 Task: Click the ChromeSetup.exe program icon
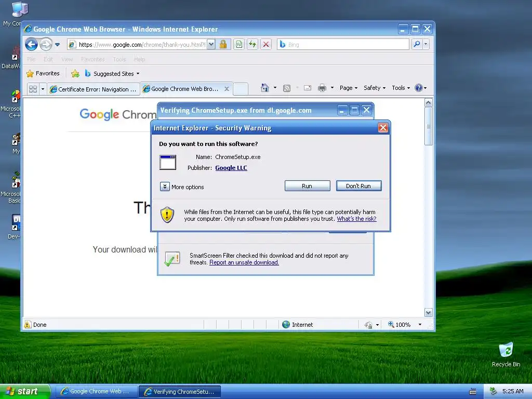coord(168,162)
